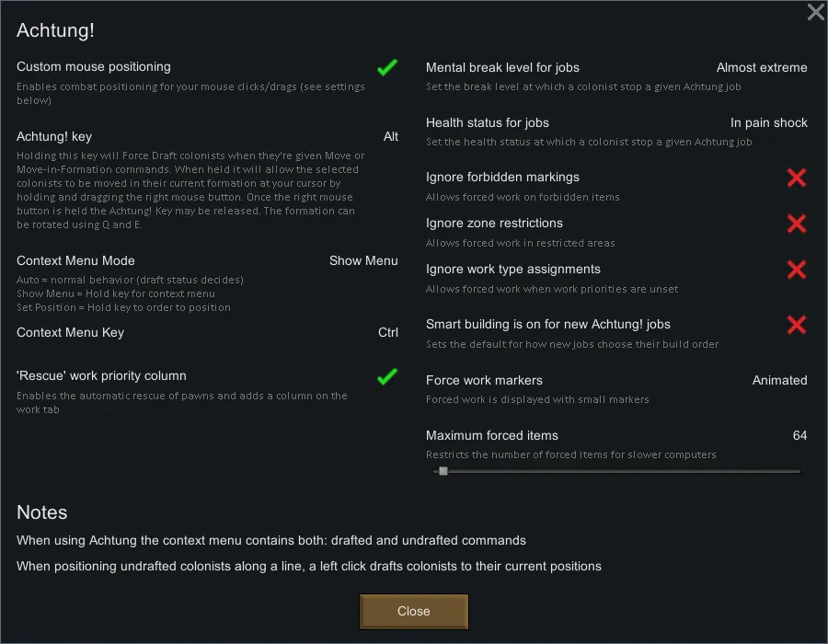Change the Achtung! key Alt value

point(391,136)
